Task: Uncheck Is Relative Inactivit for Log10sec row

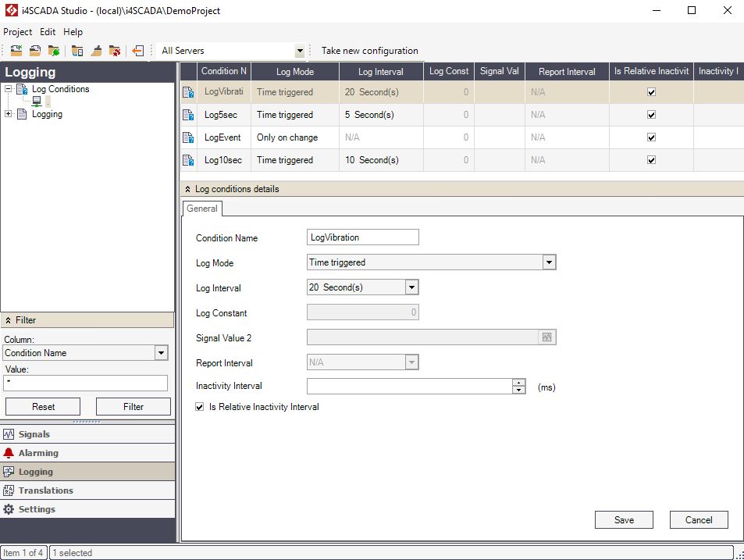Action: pos(651,159)
